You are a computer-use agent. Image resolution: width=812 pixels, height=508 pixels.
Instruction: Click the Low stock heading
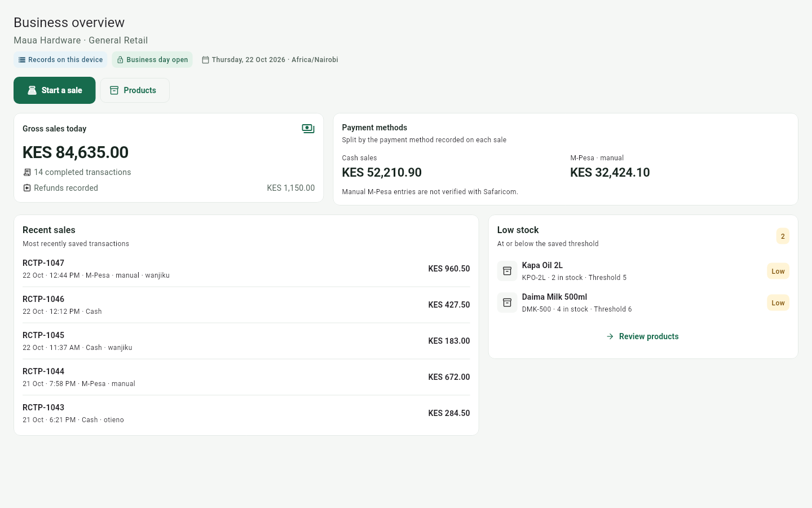click(518, 230)
